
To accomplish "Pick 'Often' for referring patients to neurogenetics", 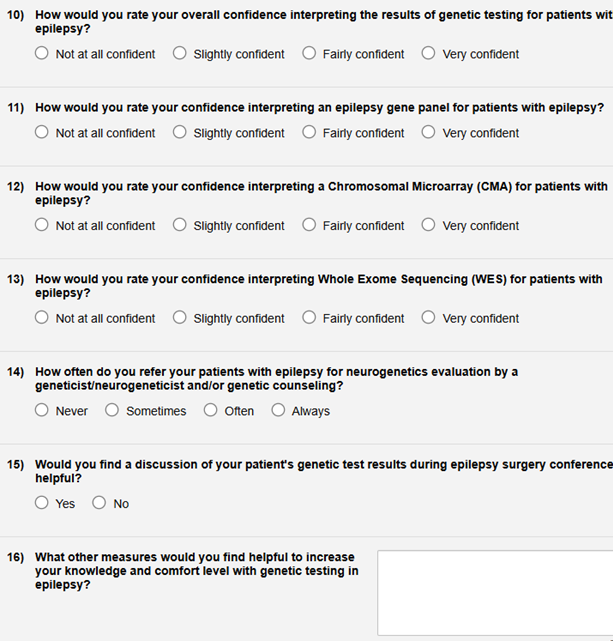I will [x=210, y=410].
